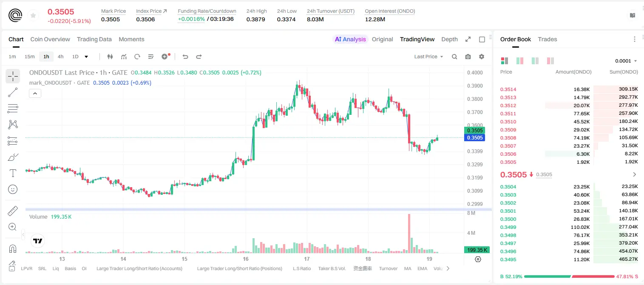Select the ruler measure tool

click(x=13, y=211)
